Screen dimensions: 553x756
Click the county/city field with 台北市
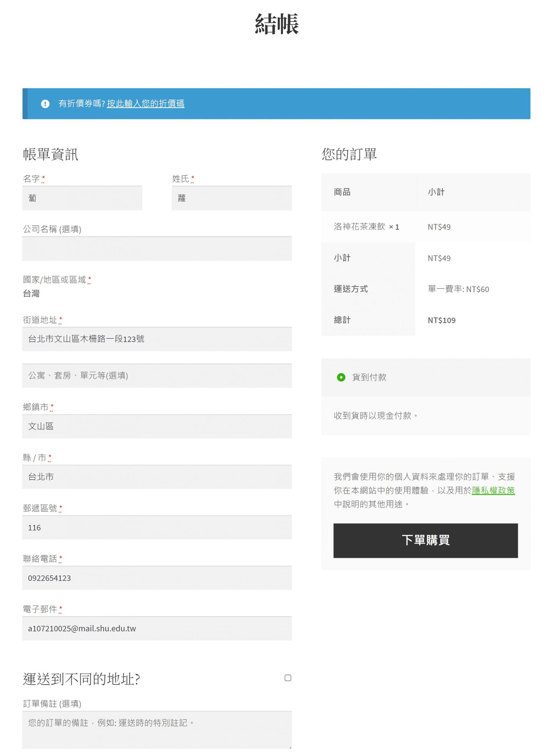pos(157,477)
